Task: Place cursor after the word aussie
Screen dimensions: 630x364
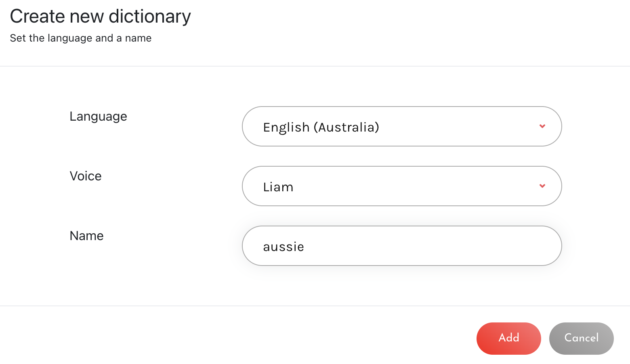Action: pyautogui.click(x=305, y=247)
